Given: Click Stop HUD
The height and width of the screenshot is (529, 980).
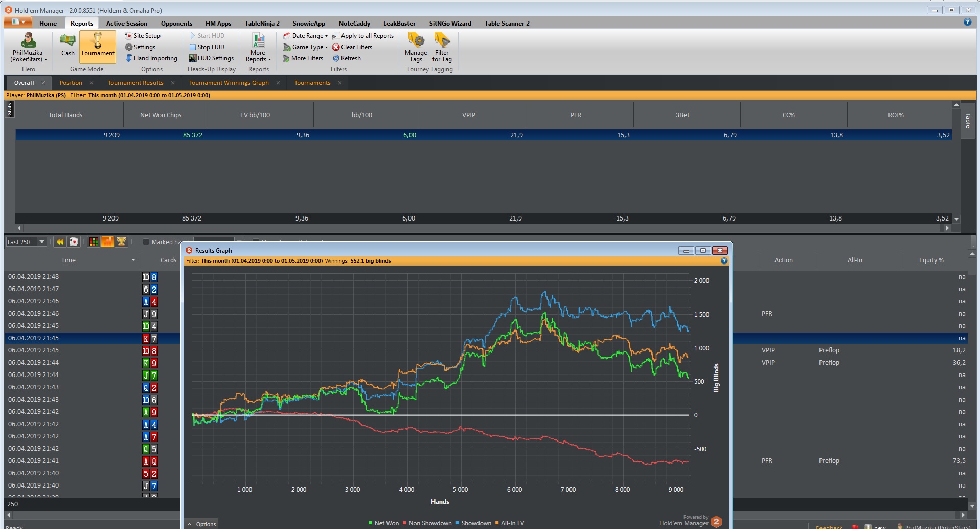Looking at the screenshot, I should pos(207,47).
